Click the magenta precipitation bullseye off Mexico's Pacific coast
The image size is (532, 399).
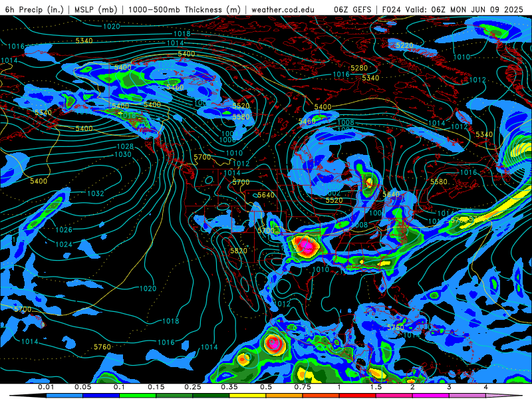273,343
